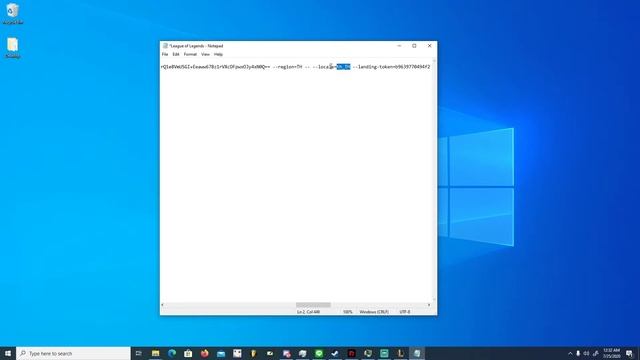Viewport: 640px width, 360px height.
Task: Show hidden system tray icons
Action: pos(570,353)
